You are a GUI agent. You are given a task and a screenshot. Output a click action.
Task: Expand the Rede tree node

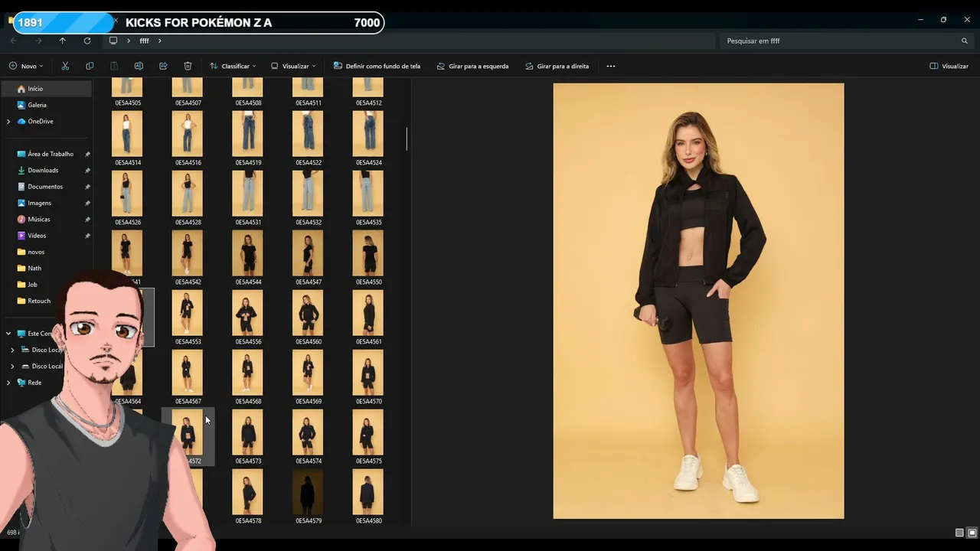[8, 383]
